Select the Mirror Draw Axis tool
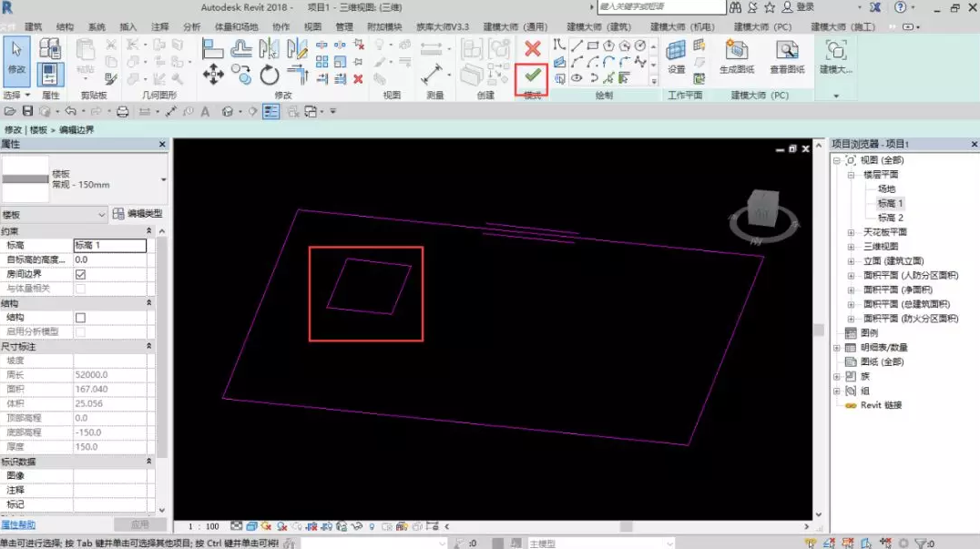Screen dimensions: 980x549 tap(298, 48)
